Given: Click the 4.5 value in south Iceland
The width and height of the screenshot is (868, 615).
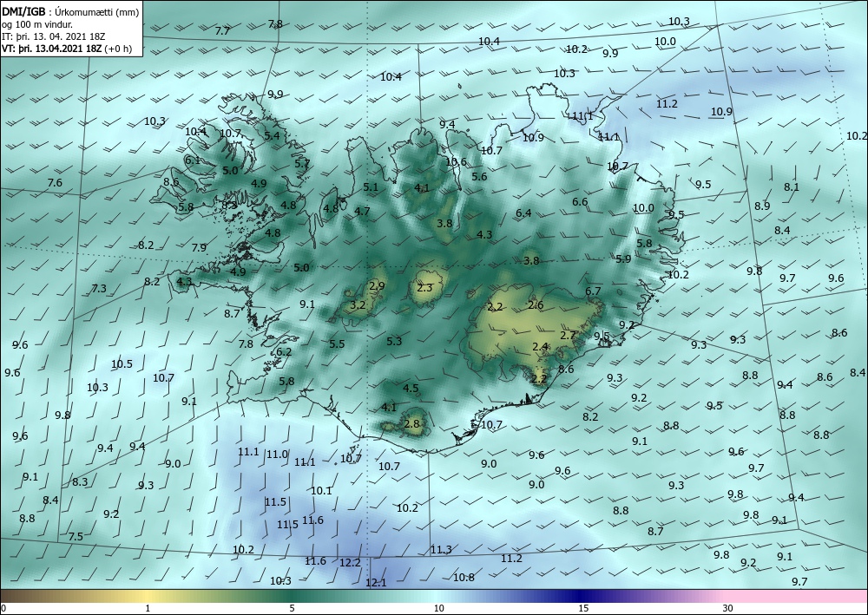Looking at the screenshot, I should [411, 389].
